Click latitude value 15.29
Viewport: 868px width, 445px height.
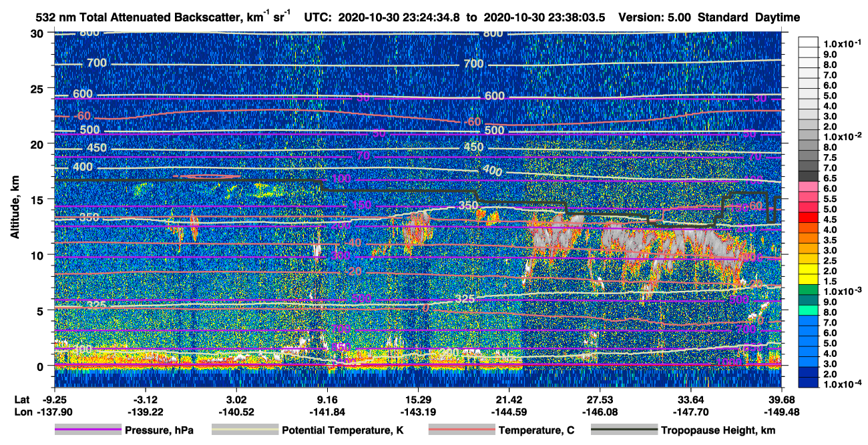418,399
